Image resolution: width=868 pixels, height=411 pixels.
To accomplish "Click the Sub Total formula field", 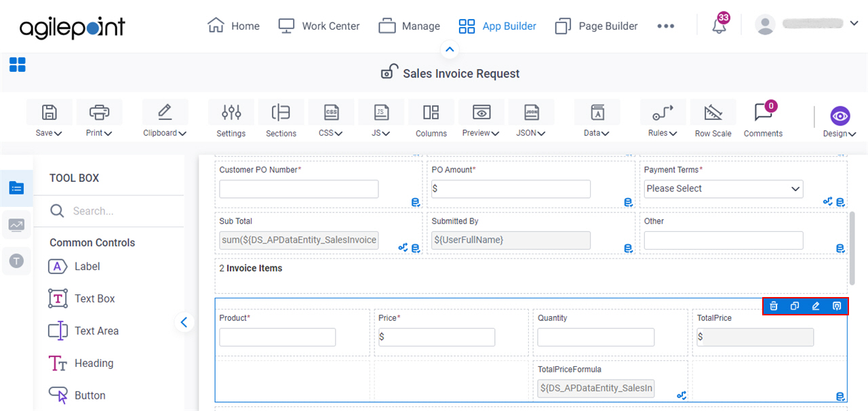I will point(298,240).
